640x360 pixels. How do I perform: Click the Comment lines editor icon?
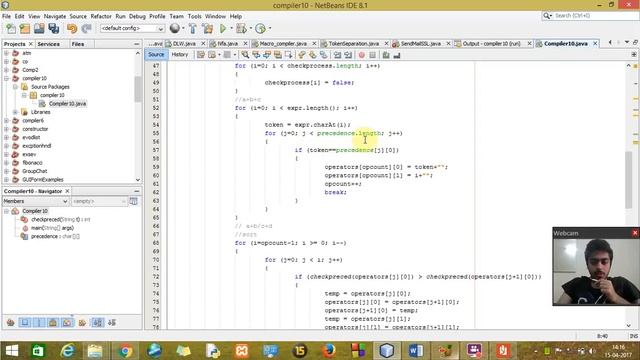[x=386, y=55]
